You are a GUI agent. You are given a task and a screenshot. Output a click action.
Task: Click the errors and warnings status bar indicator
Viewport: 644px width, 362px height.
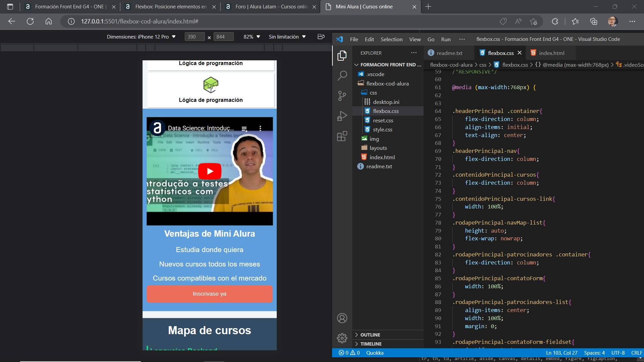[x=349, y=353]
